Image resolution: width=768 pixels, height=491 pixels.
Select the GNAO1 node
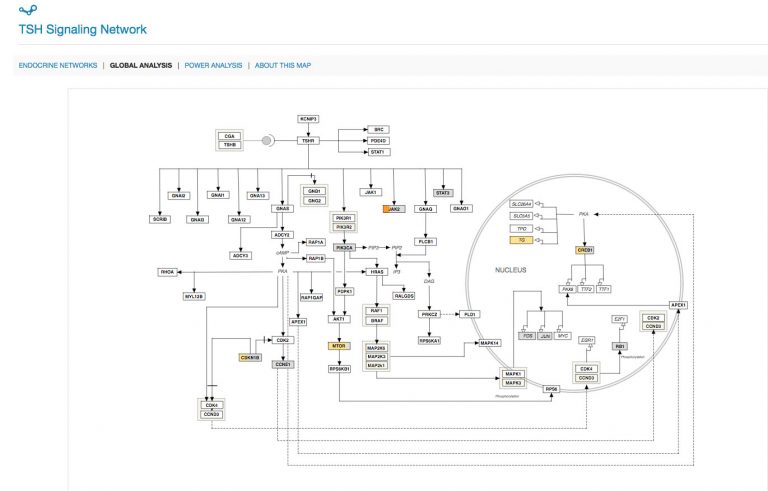click(x=460, y=208)
